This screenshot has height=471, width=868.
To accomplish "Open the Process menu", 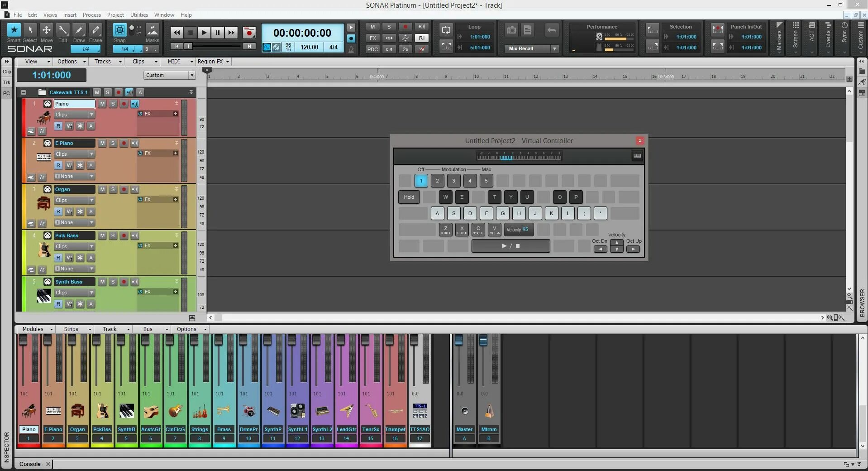I will (92, 14).
